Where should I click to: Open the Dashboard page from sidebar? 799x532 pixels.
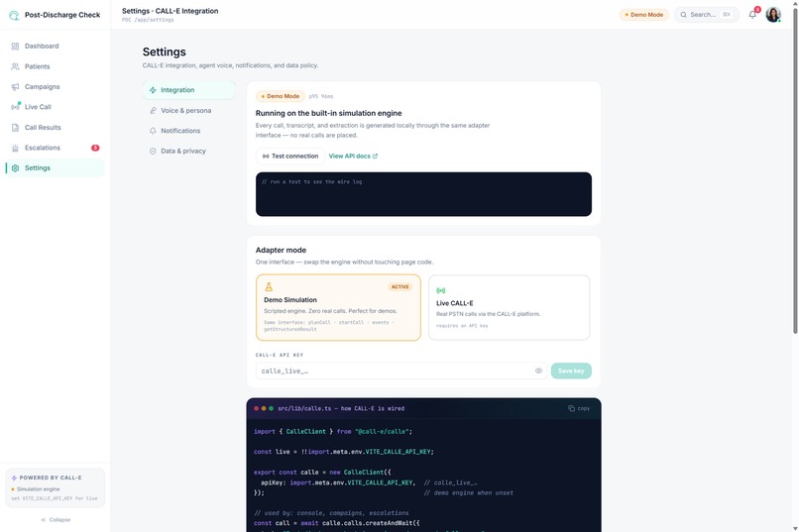tap(55, 46)
